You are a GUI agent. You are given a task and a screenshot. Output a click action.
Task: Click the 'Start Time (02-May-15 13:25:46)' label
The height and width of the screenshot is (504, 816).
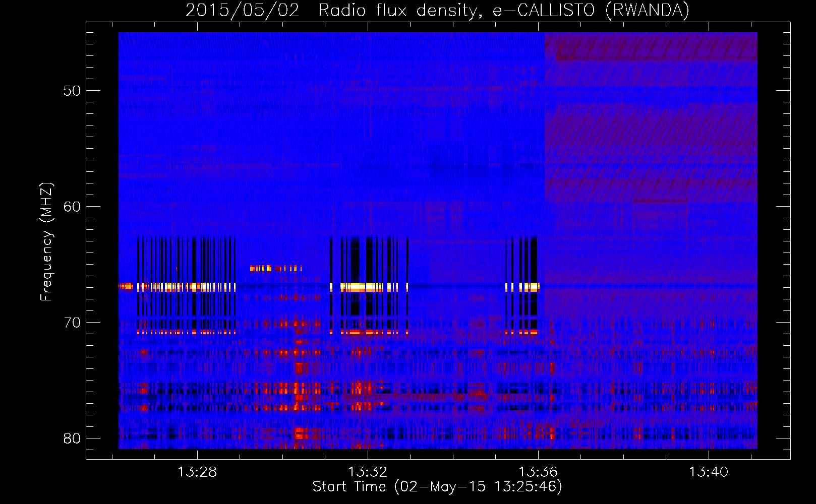coord(437,487)
